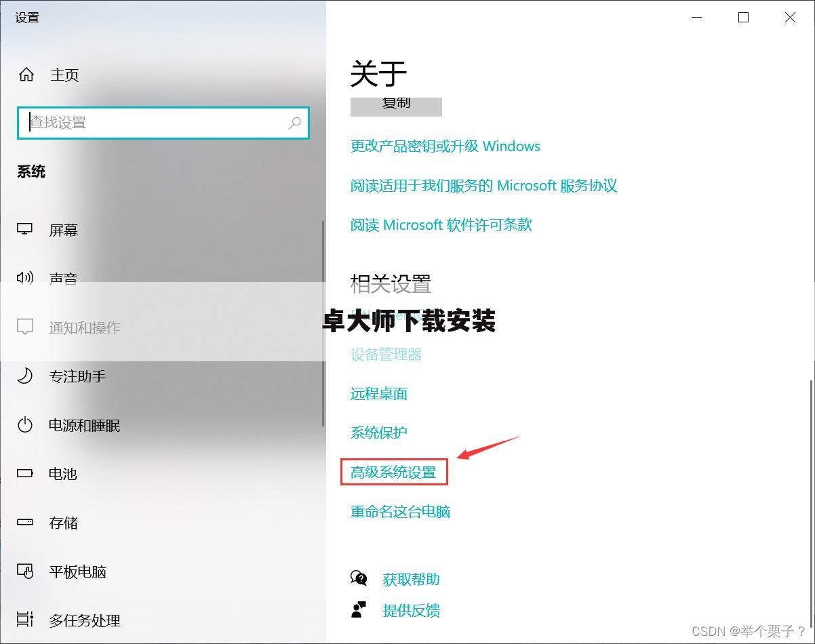Open 设备管理器 link

pos(386,355)
